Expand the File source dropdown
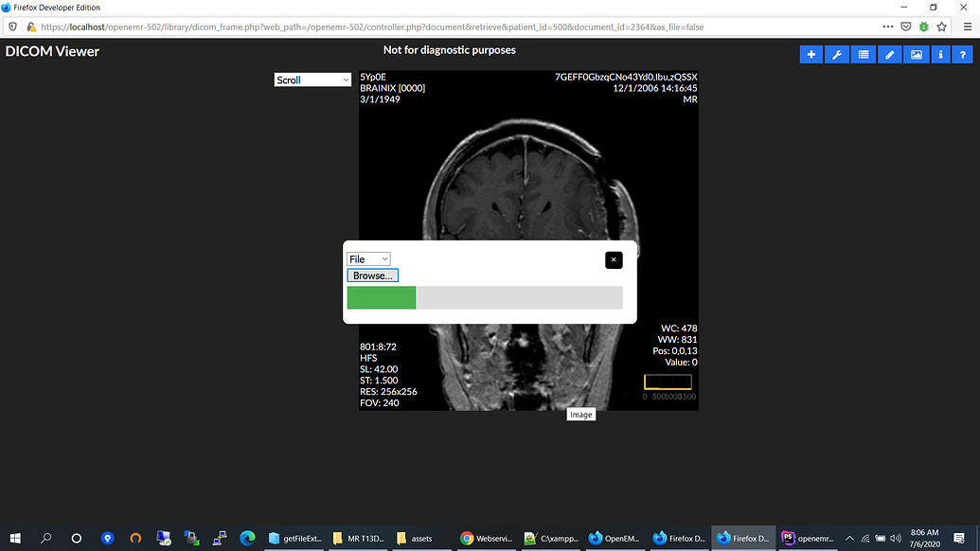Image resolution: width=980 pixels, height=551 pixels. [368, 259]
